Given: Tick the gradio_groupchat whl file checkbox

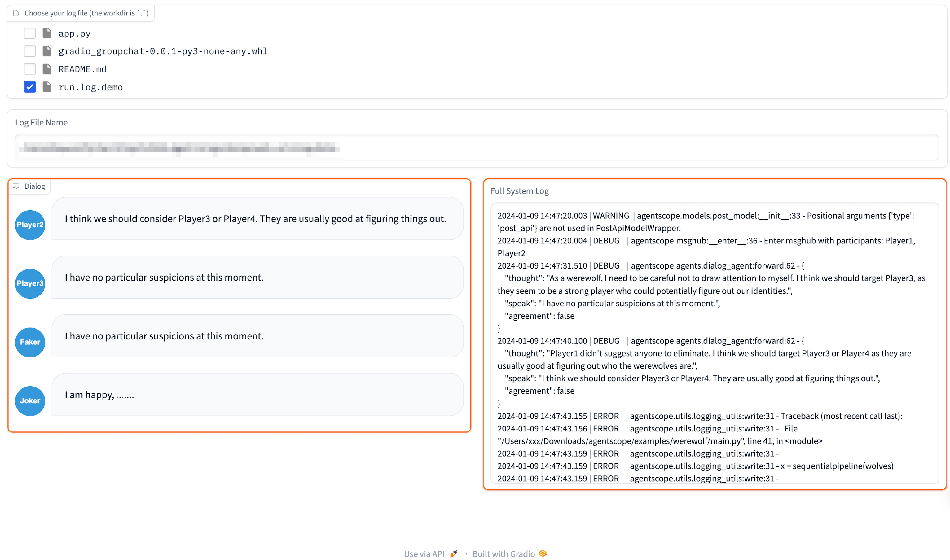Looking at the screenshot, I should (x=30, y=51).
